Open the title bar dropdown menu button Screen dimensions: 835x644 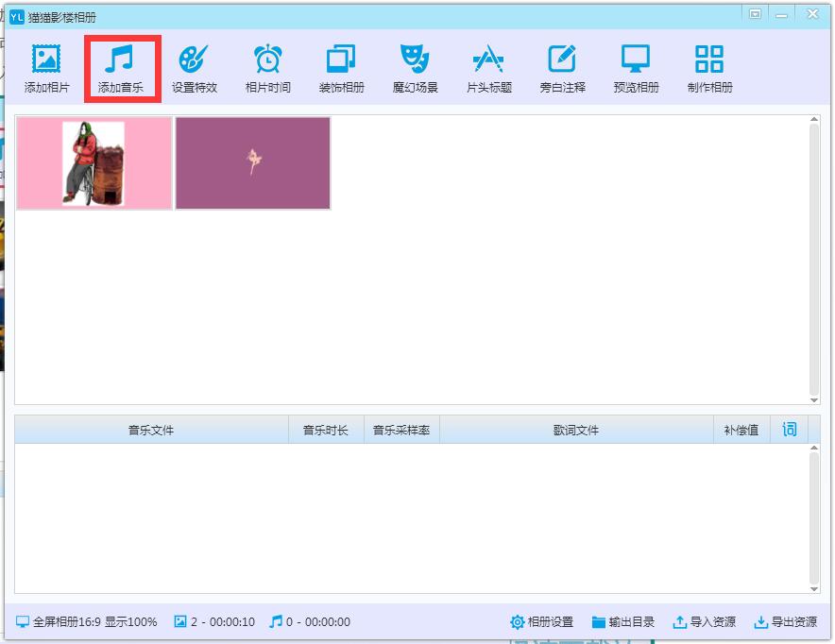click(755, 14)
